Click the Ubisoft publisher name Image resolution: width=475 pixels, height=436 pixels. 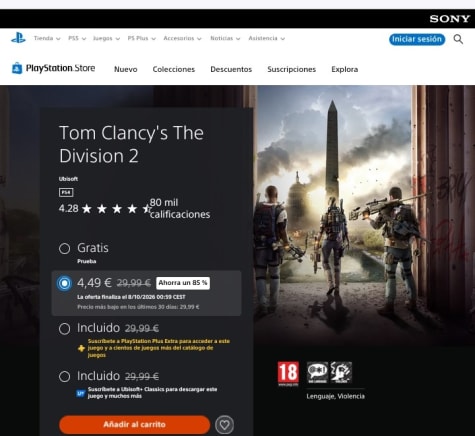click(x=68, y=179)
